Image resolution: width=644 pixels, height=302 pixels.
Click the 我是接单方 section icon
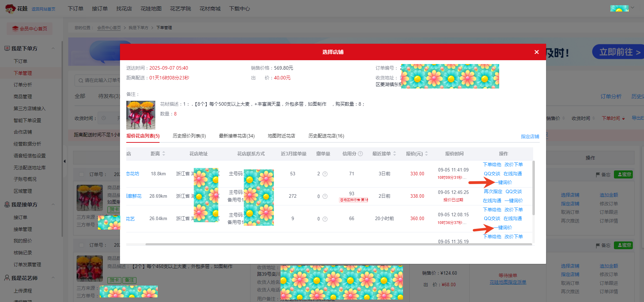click(x=7, y=204)
